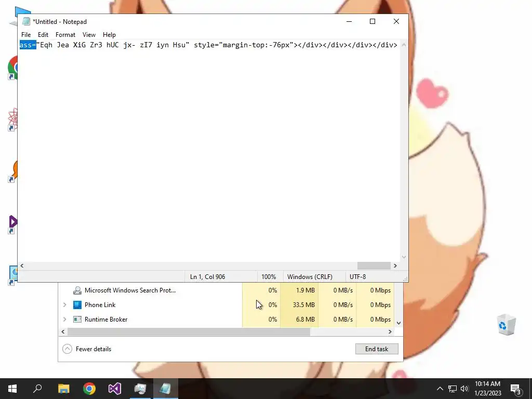Click the UTF-8 encoding status entry
This screenshot has height=399, width=532.
(357, 277)
